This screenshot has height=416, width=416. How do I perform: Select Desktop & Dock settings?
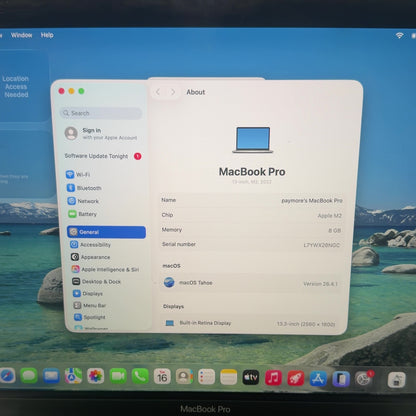[97, 282]
